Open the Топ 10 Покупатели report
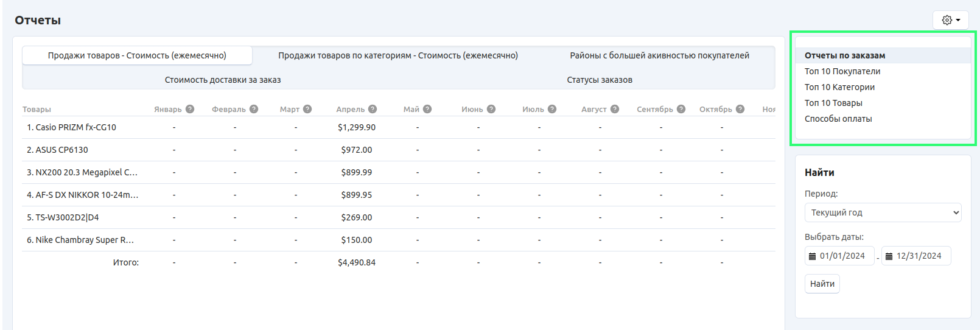The height and width of the screenshot is (330, 980). 842,71
